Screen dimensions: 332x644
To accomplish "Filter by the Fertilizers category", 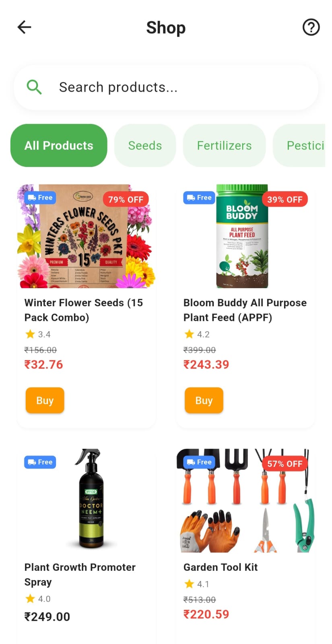I will [x=224, y=145].
